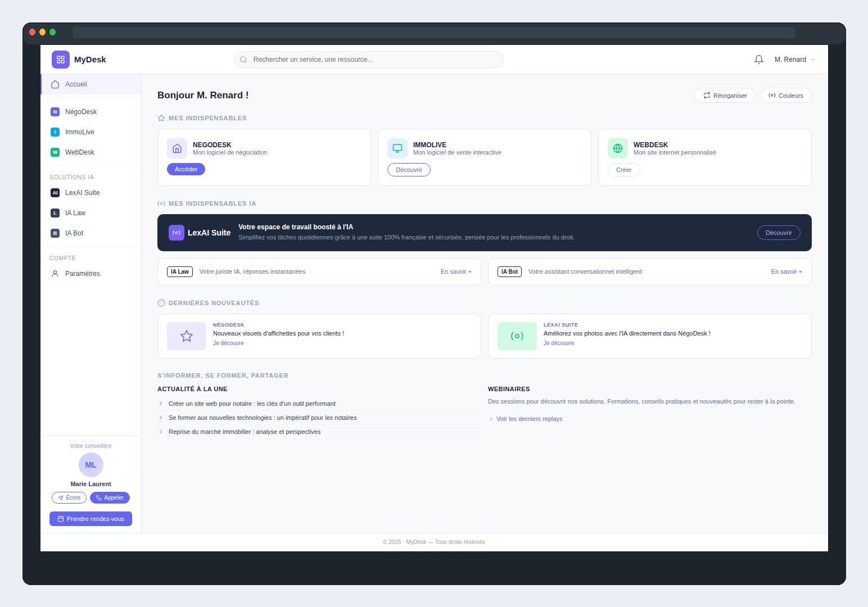
Task: Click the WEBDESK card globe icon
Action: pos(618,148)
